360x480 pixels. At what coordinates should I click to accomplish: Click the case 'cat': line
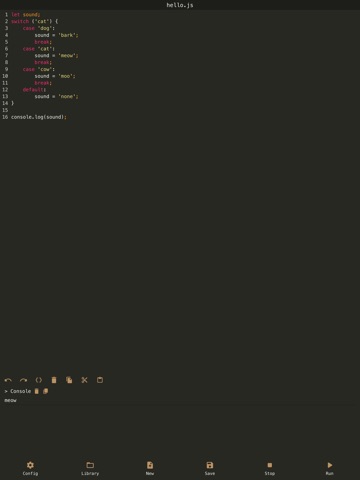pos(39,49)
